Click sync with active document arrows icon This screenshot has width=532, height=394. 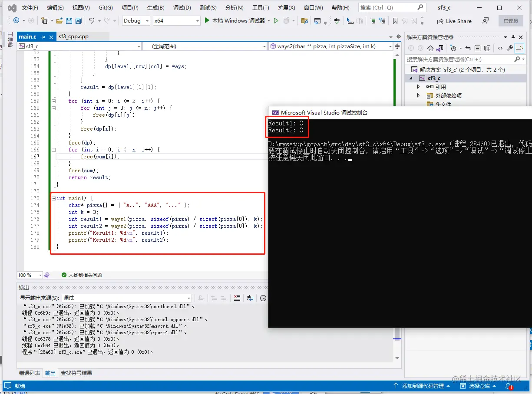pyautogui.click(x=468, y=48)
